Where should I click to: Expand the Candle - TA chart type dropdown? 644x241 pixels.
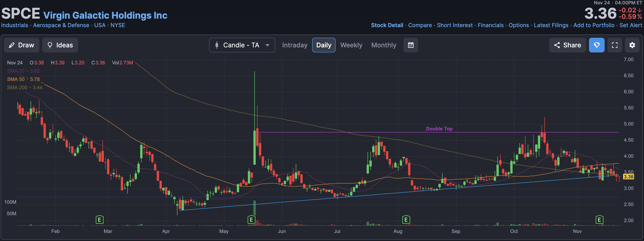point(242,45)
